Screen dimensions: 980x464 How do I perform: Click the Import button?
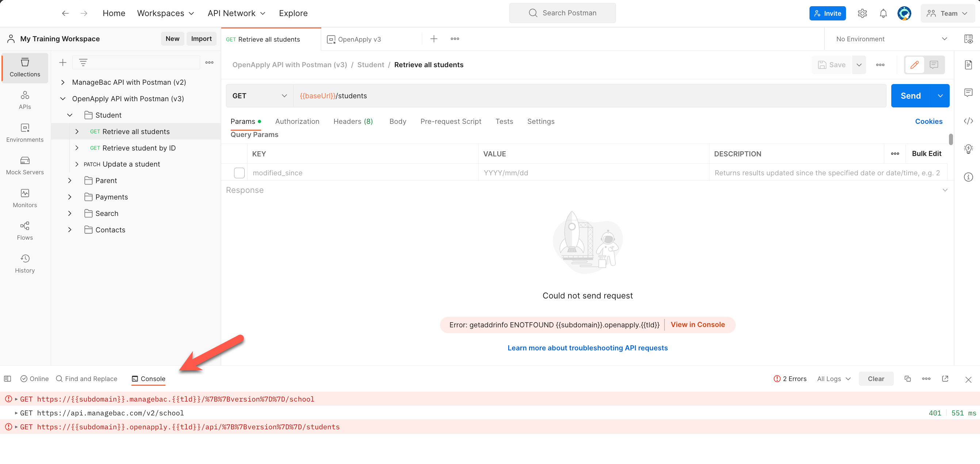(201, 39)
